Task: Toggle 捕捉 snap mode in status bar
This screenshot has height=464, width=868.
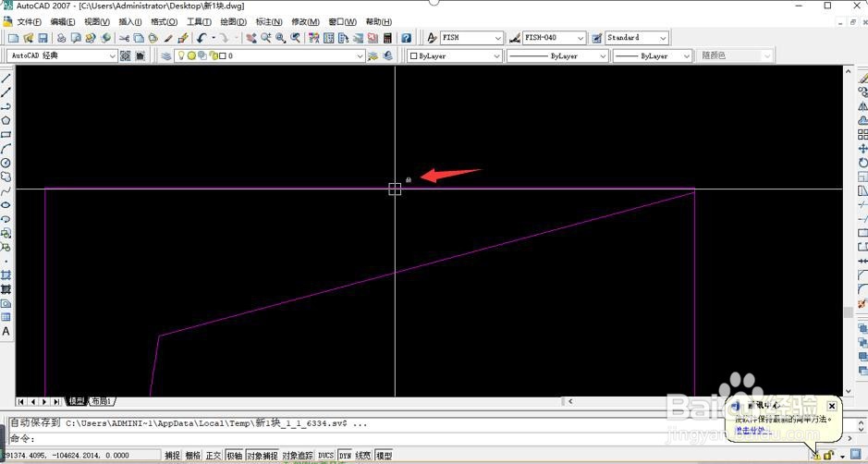Action: tap(173, 455)
